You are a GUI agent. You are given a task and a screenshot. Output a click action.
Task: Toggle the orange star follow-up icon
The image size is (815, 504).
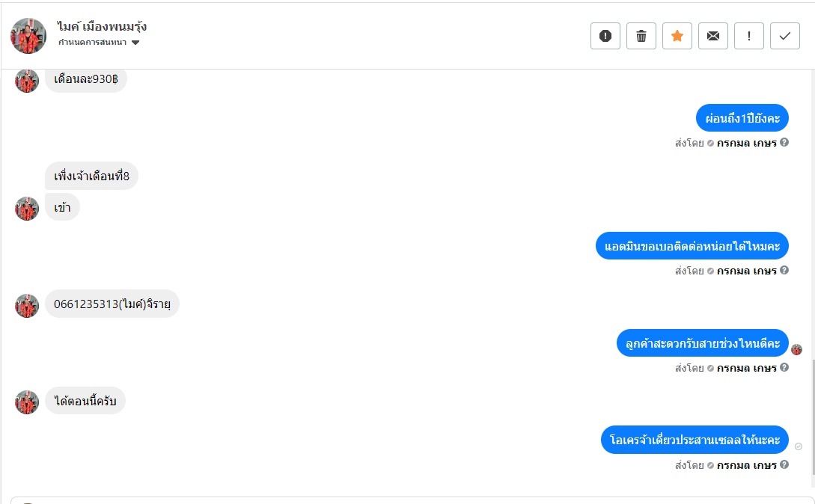point(677,36)
